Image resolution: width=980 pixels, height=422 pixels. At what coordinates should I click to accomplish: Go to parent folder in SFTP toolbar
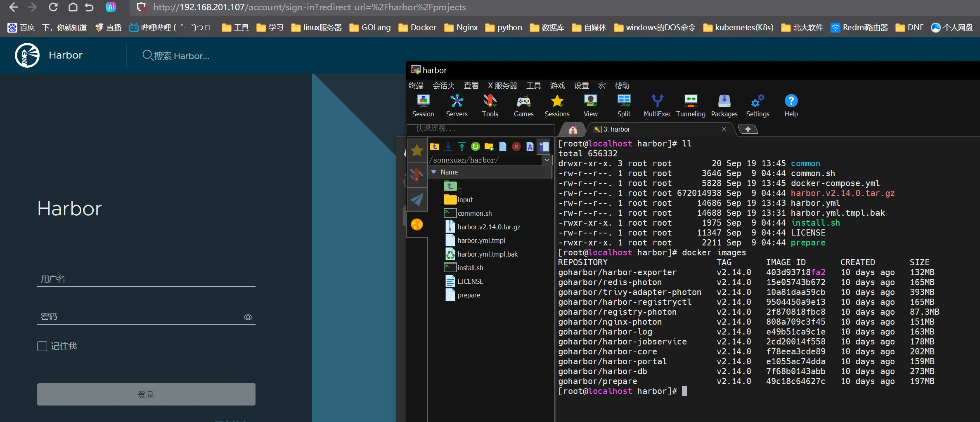pyautogui.click(x=435, y=146)
